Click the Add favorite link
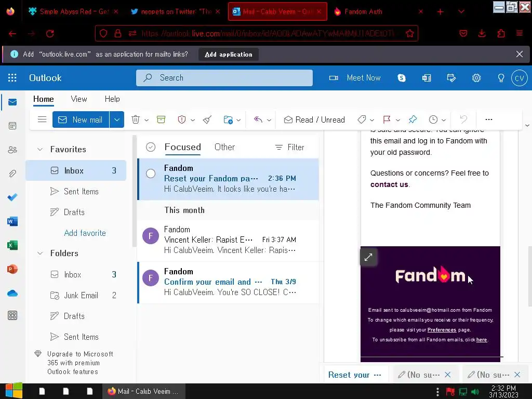The image size is (532, 399). 85,233
